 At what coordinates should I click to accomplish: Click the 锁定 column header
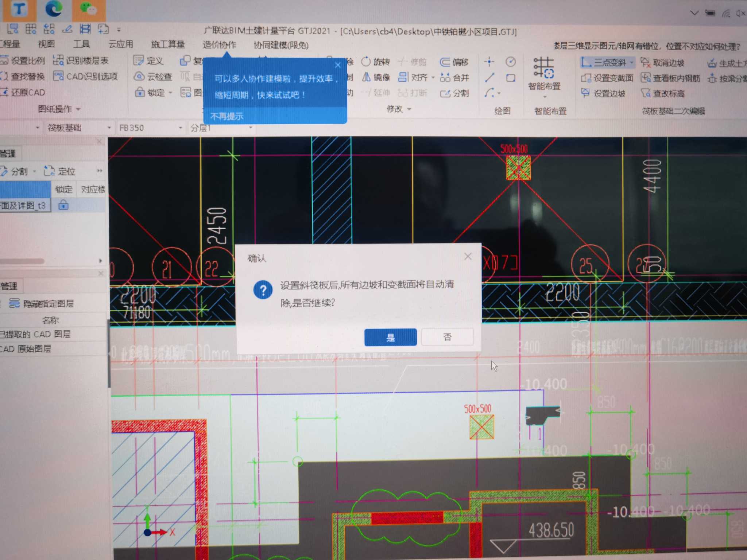(x=64, y=189)
